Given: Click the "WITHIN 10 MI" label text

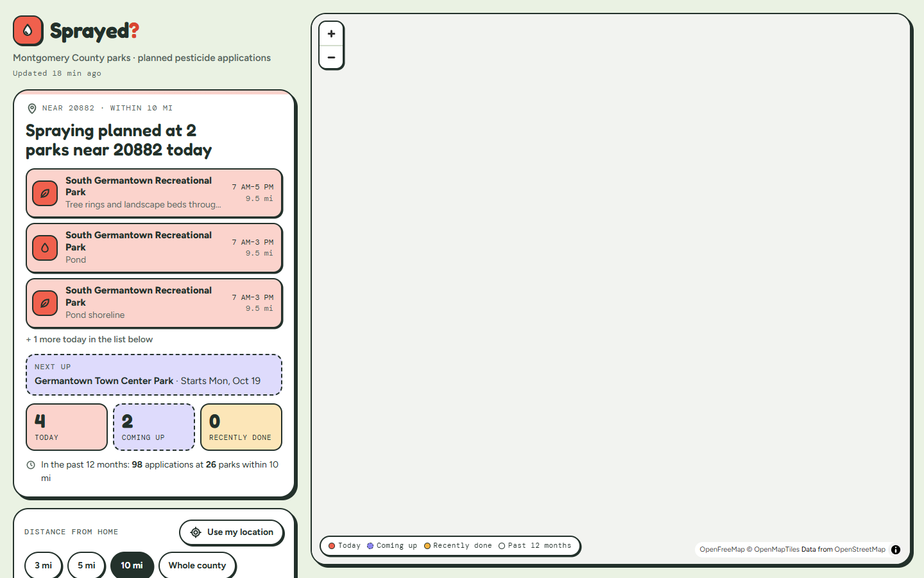Looking at the screenshot, I should pos(141,109).
